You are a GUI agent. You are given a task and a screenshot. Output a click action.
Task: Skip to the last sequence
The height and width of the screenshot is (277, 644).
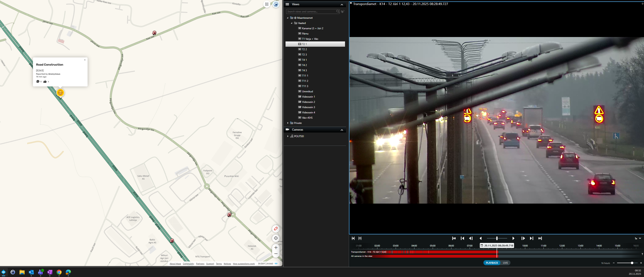pyautogui.click(x=540, y=238)
